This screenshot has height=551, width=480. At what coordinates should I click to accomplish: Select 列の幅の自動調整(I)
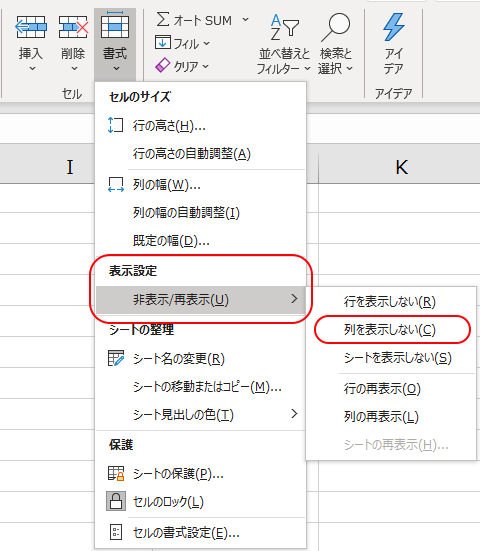tap(201, 213)
